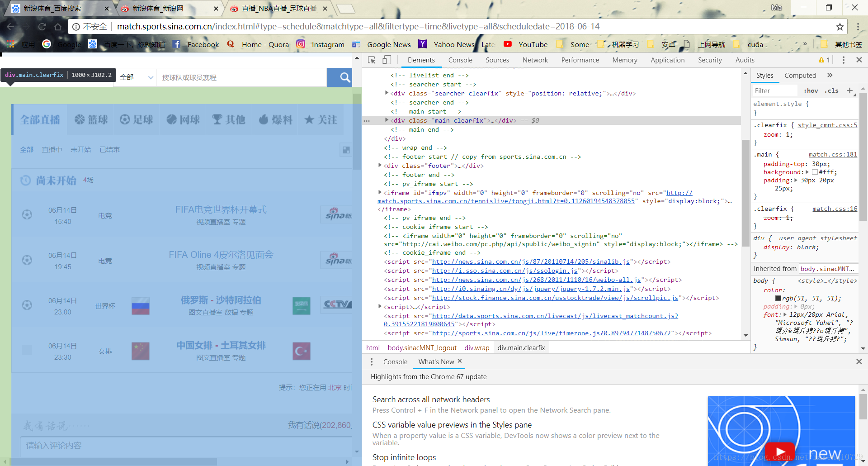Select body.sinacMNT_logout breadcrumb
This screenshot has width=868, height=466.
(422, 347)
